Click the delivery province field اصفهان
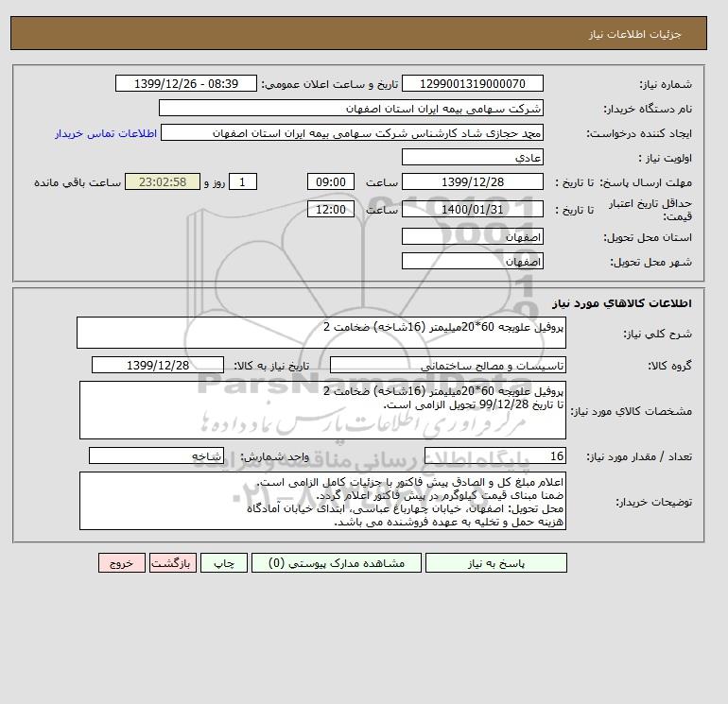The image size is (728, 704). coord(472,236)
